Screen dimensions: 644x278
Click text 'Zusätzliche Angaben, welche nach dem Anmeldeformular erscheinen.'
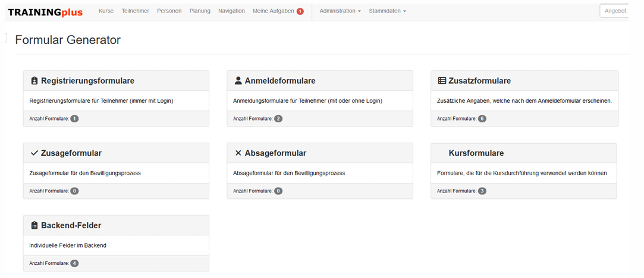524,101
